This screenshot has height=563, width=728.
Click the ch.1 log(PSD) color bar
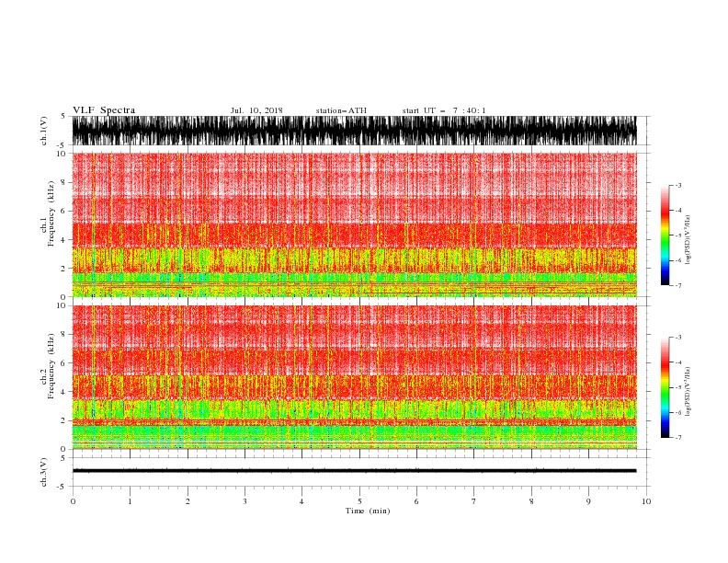tap(665, 236)
